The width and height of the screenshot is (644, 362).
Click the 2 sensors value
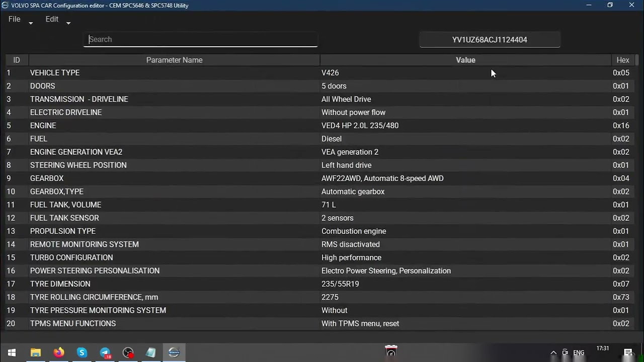338,218
